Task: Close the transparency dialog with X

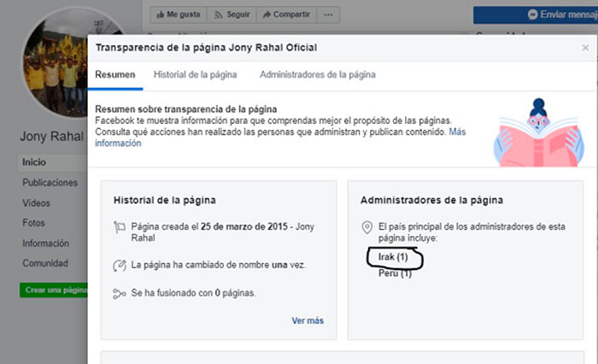Action: tap(585, 48)
